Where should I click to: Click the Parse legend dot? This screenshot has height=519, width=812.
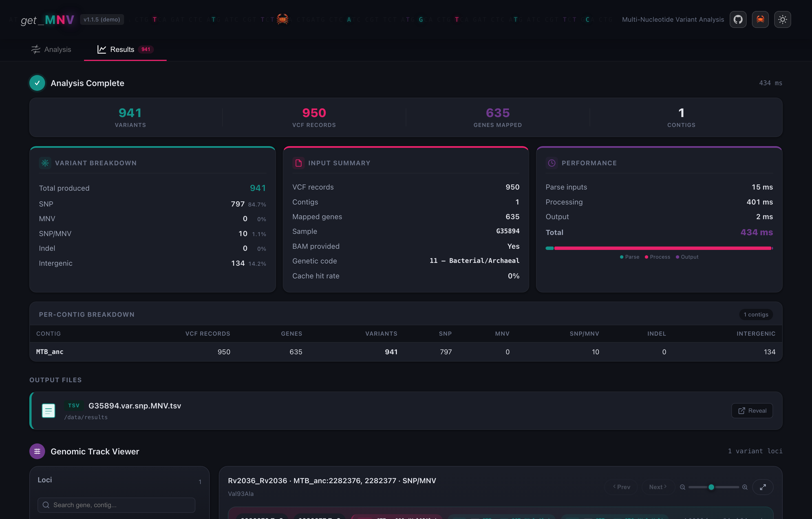621,257
